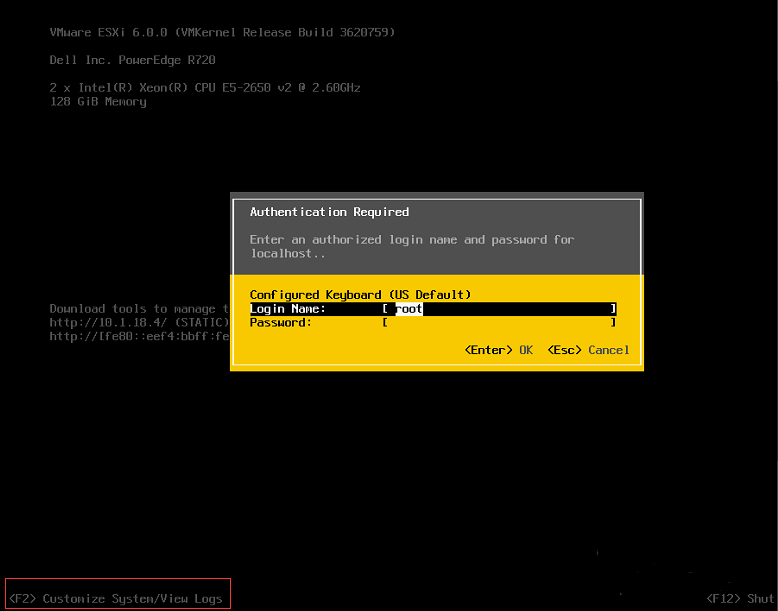This screenshot has height=611, width=778.
Task: Confirm login with Enter OK
Action: tap(499, 350)
